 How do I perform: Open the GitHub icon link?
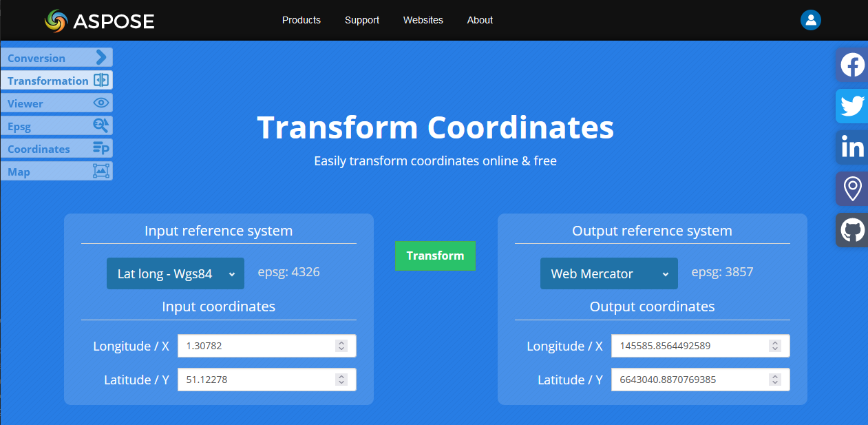852,230
